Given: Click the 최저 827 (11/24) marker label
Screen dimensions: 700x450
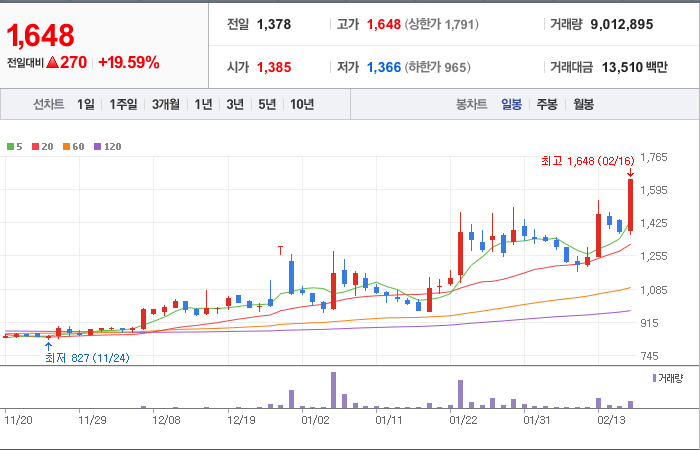Looking at the screenshot, I should point(88,358).
